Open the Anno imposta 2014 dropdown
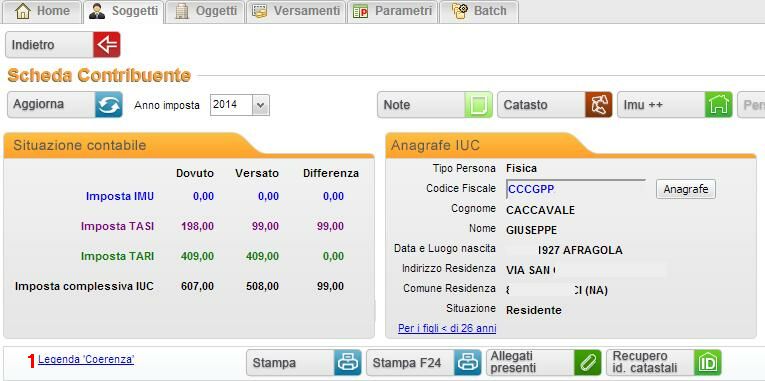 coord(261,105)
